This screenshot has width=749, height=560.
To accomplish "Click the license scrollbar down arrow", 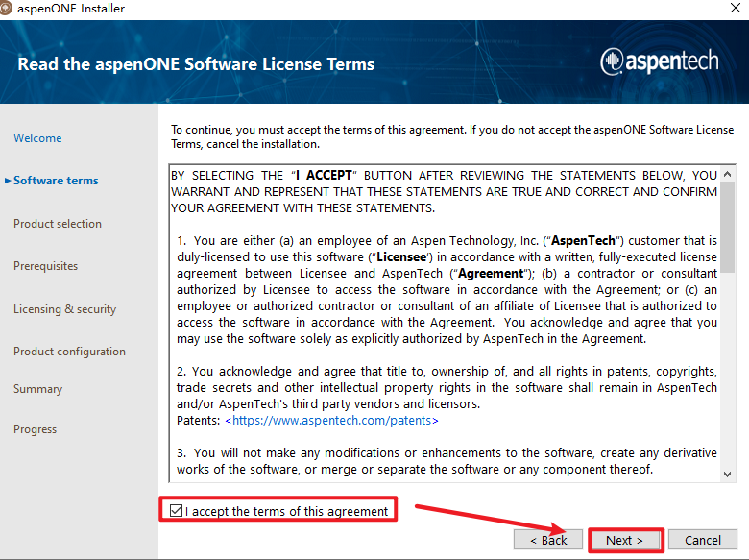I will coord(728,474).
